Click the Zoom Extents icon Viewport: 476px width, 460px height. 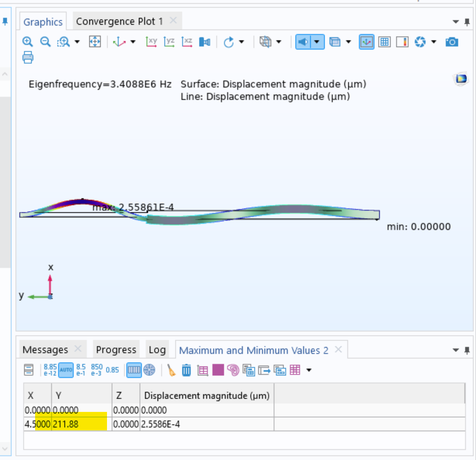(95, 42)
